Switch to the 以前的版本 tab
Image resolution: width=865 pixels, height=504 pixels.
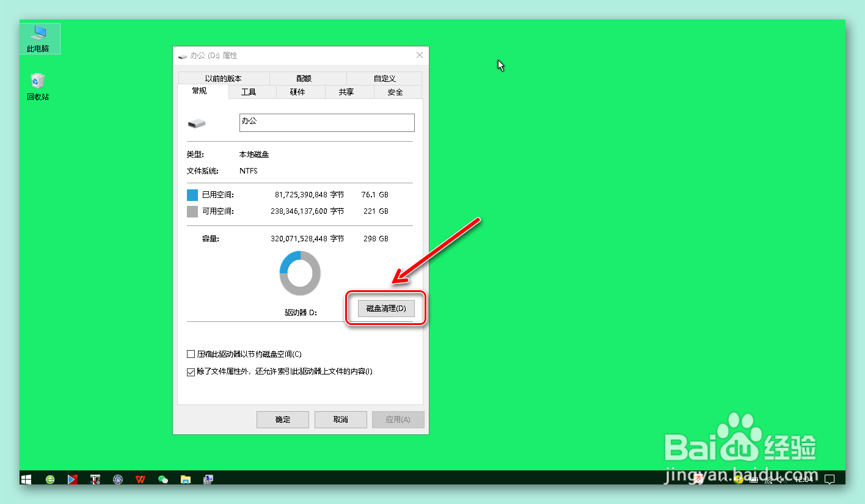(224, 78)
